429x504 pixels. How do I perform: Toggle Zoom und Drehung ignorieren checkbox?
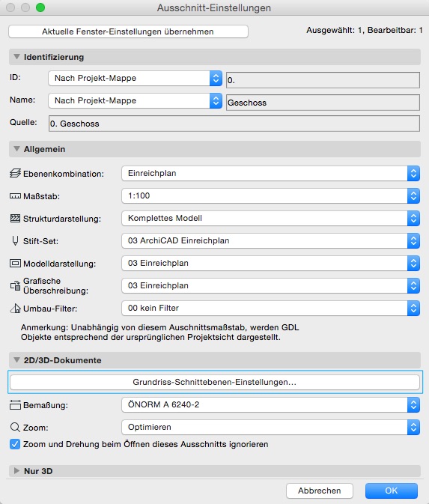point(15,444)
